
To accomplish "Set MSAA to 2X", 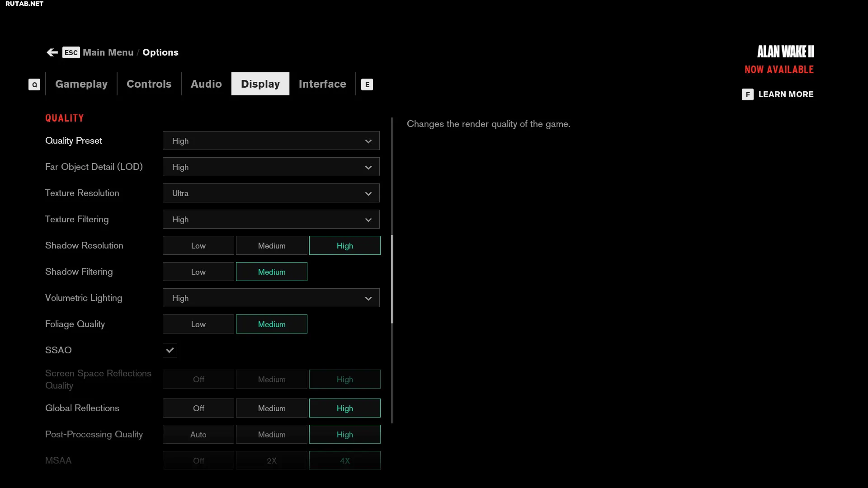I will (x=272, y=460).
